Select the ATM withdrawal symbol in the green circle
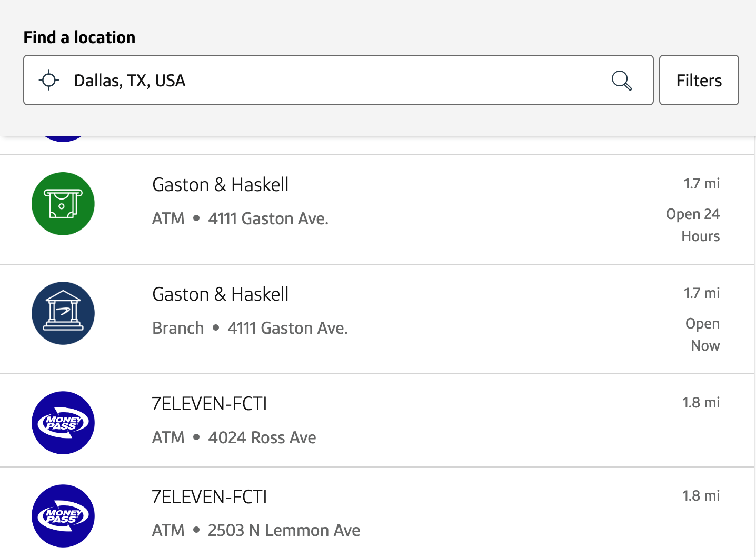The height and width of the screenshot is (557, 756). tap(63, 203)
